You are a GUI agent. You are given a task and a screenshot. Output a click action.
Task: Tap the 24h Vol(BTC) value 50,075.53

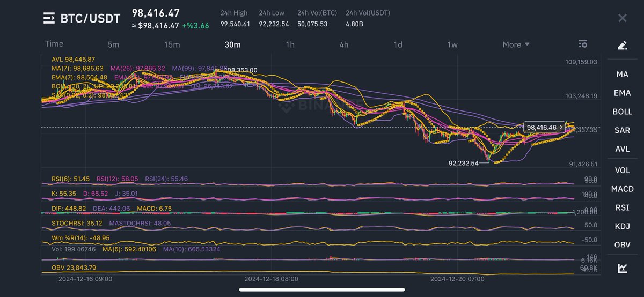312,24
